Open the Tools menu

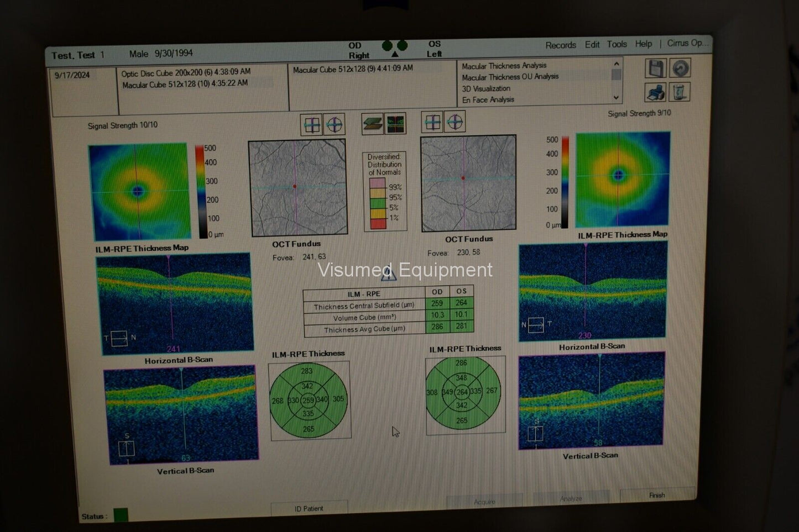coord(617,44)
